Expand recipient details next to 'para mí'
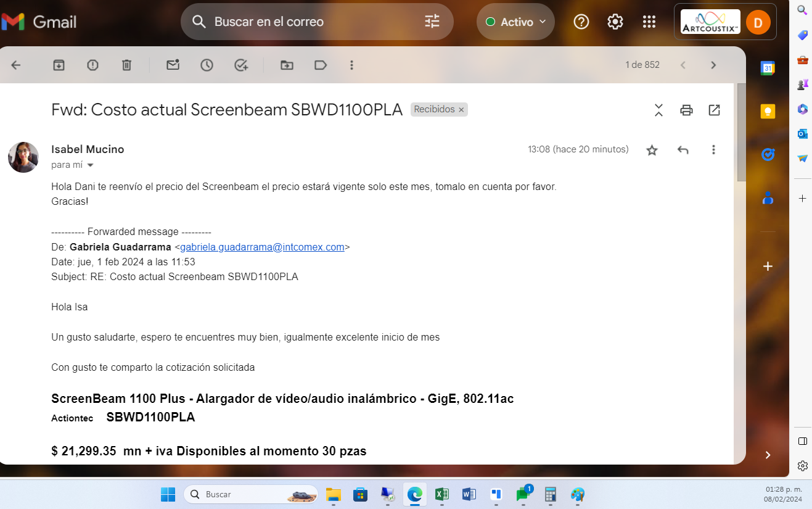The image size is (812, 509). [91, 165]
